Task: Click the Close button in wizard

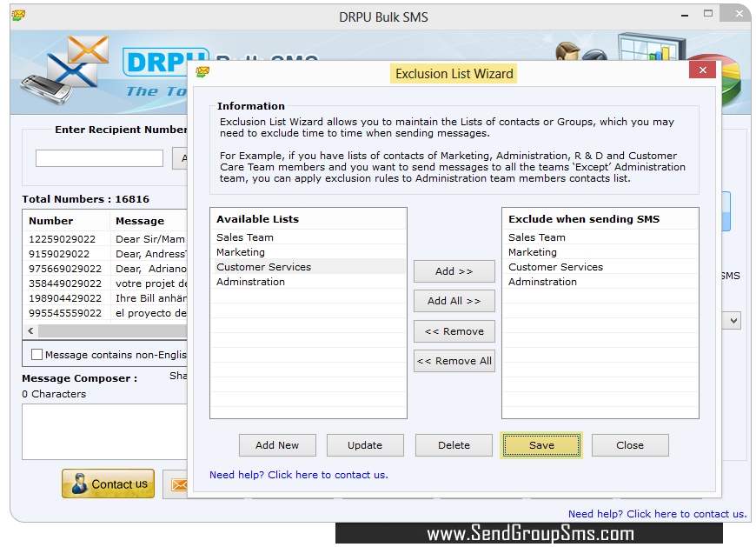Action: coord(630,445)
